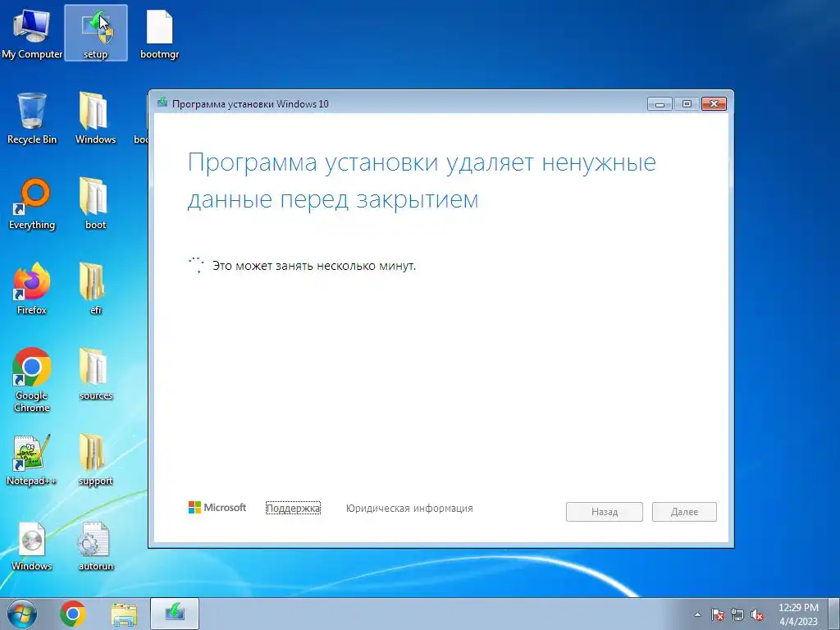Click the Show desktop strip
The height and width of the screenshot is (630, 840).
[835, 614]
